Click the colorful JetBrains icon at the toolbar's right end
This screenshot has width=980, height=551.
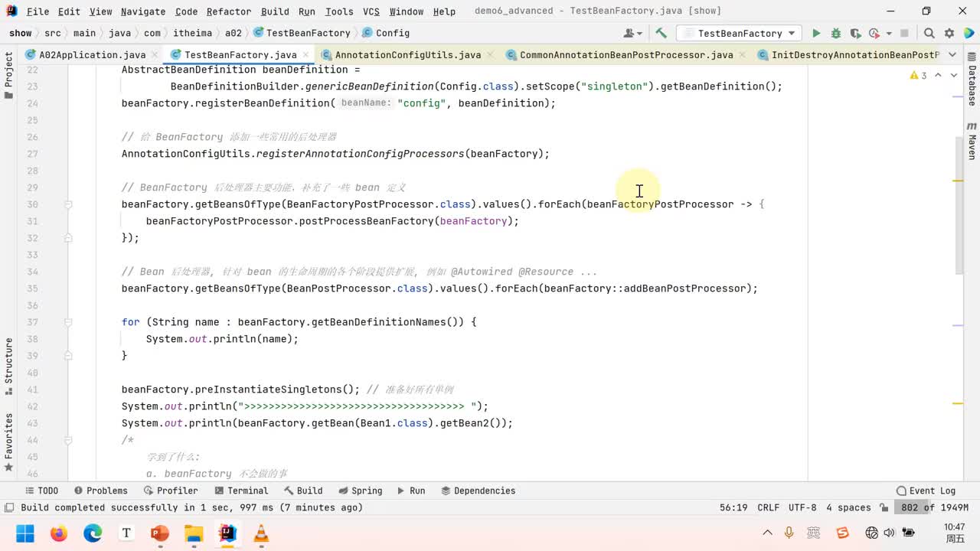coord(968,33)
